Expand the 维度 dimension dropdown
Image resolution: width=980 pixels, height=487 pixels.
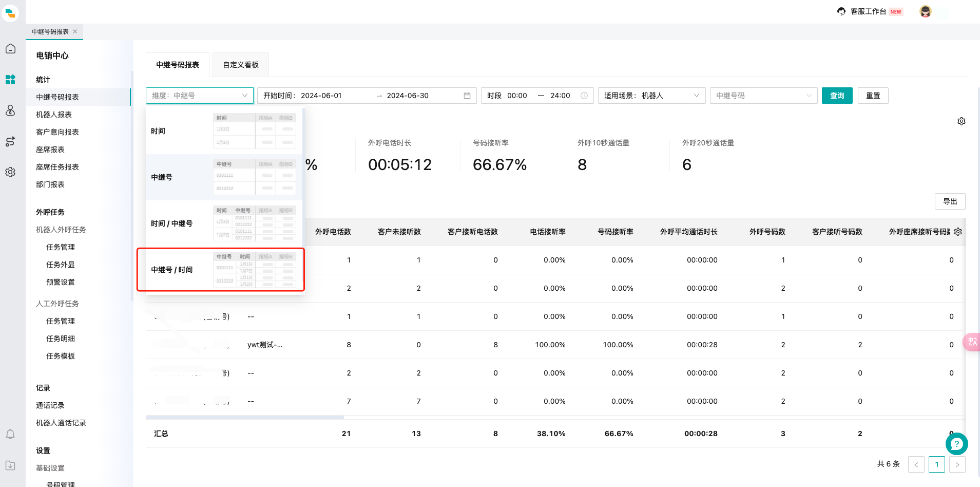[x=200, y=96]
